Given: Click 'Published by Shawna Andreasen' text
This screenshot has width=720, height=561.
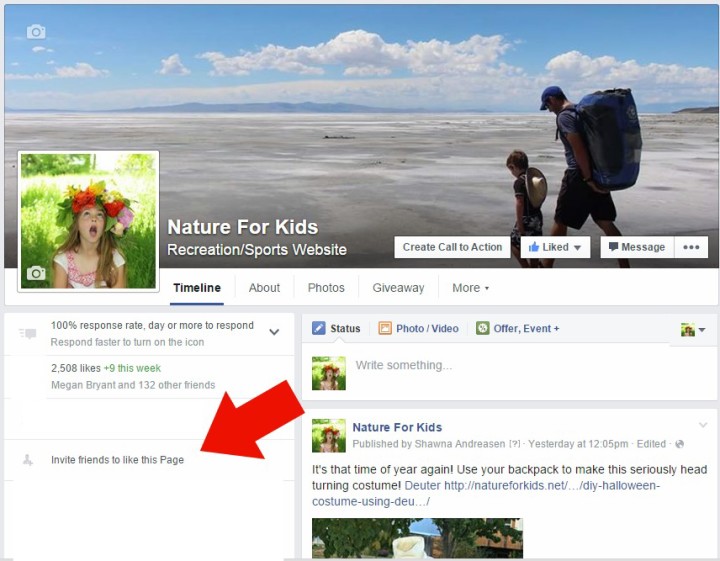Looking at the screenshot, I should pos(429,444).
